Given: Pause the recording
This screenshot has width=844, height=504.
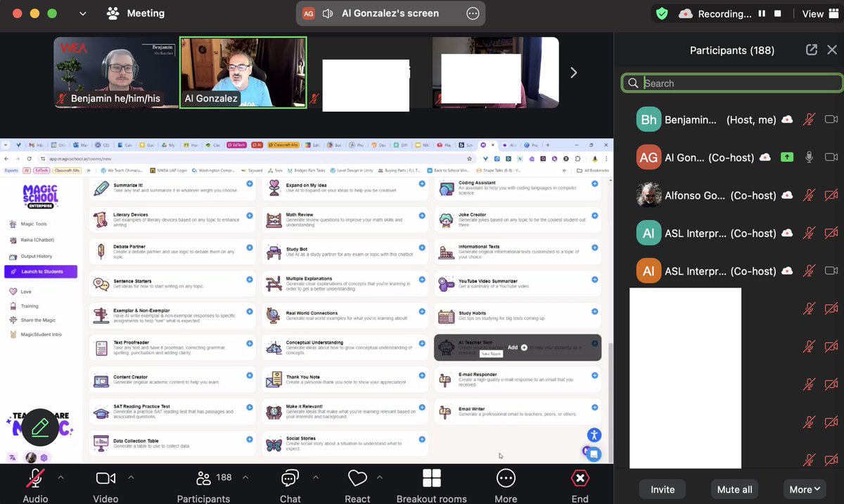Looking at the screenshot, I should (x=762, y=13).
